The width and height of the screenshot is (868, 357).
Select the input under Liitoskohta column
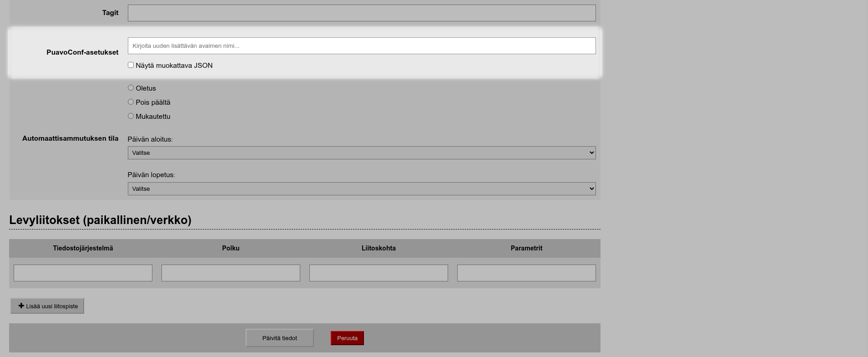coord(378,273)
